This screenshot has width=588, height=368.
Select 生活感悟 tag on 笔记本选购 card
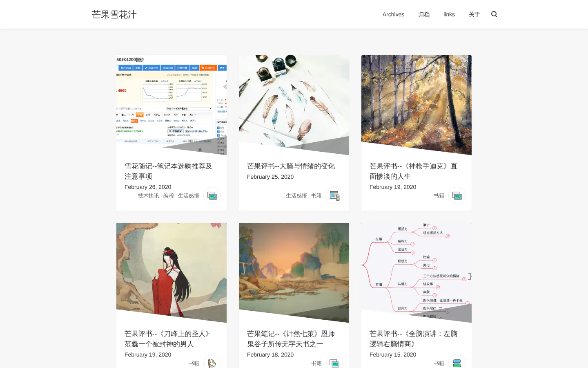point(189,195)
